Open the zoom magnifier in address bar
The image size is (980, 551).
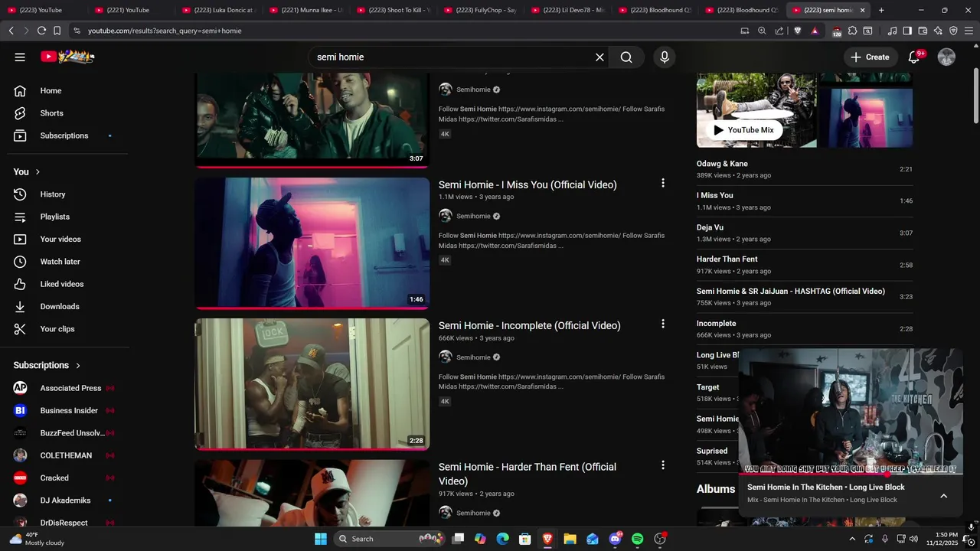click(x=762, y=31)
